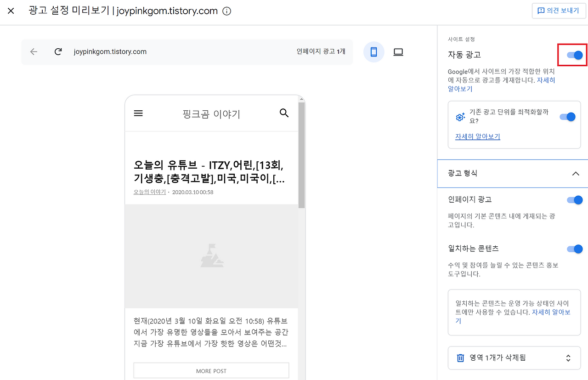This screenshot has height=380, width=588.
Task: Click the 수익 및 참여를 늘릴 description text
Action: pos(503,270)
